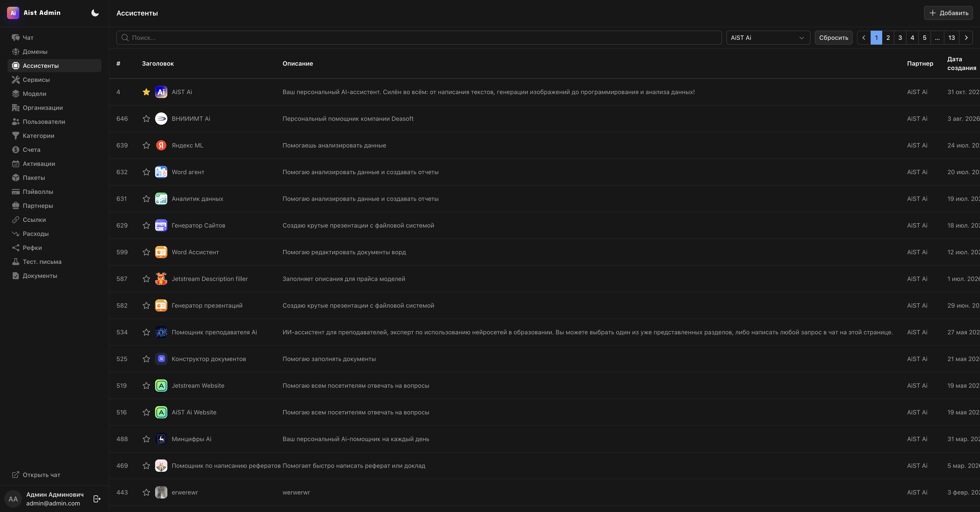Select pagination page 3
The height and width of the screenshot is (512, 980).
point(900,38)
